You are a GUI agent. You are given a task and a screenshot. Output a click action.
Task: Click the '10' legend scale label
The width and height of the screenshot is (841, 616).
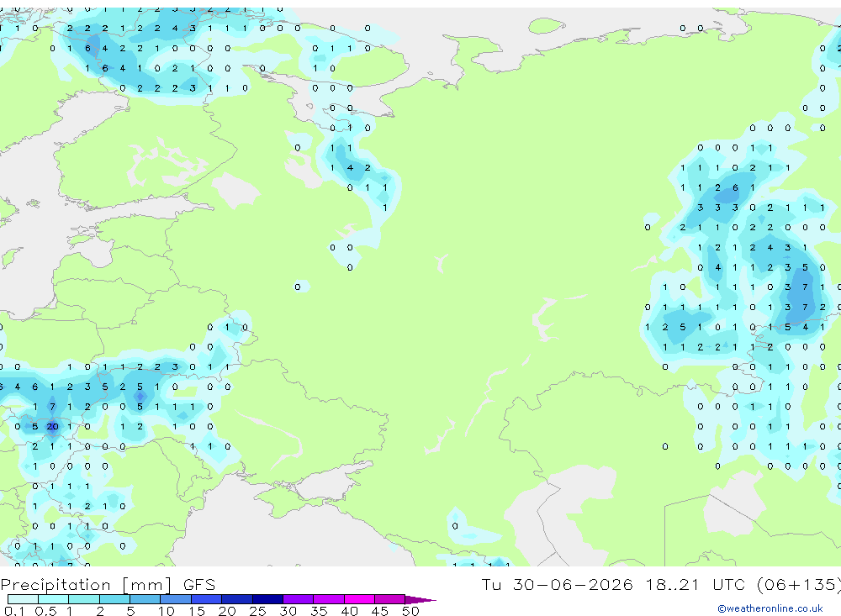[x=166, y=611]
